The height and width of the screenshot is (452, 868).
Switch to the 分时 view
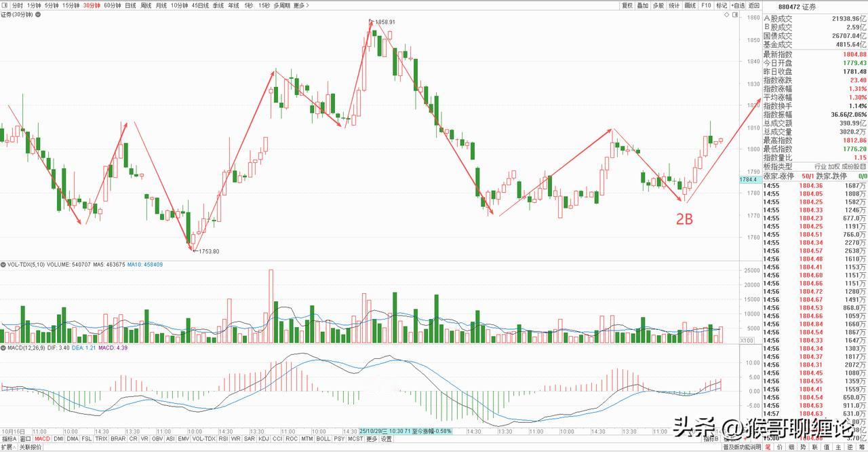coord(18,5)
